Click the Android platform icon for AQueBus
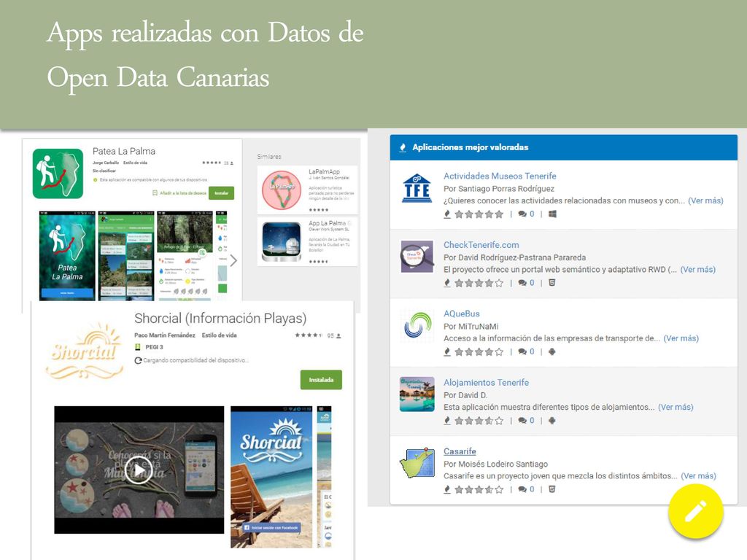The width and height of the screenshot is (747, 560). pyautogui.click(x=551, y=352)
